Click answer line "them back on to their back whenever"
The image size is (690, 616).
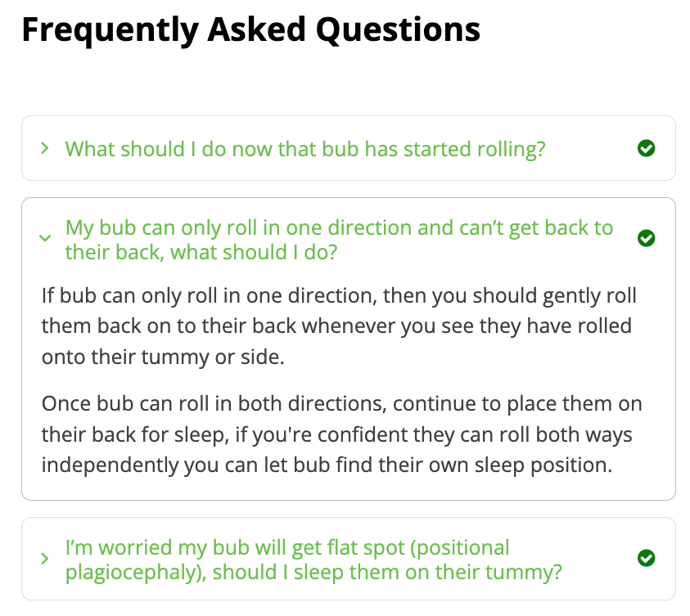point(336,326)
